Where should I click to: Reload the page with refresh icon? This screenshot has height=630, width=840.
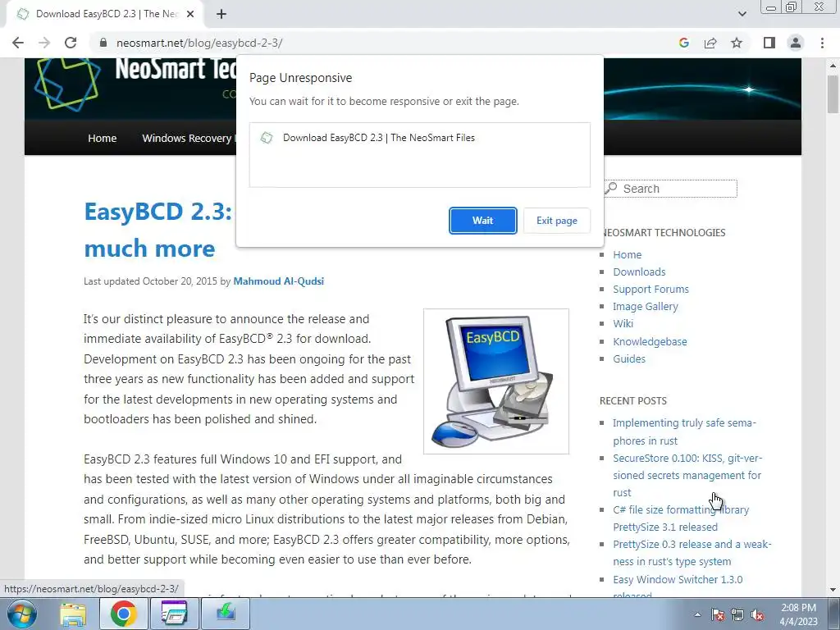[x=71, y=43]
